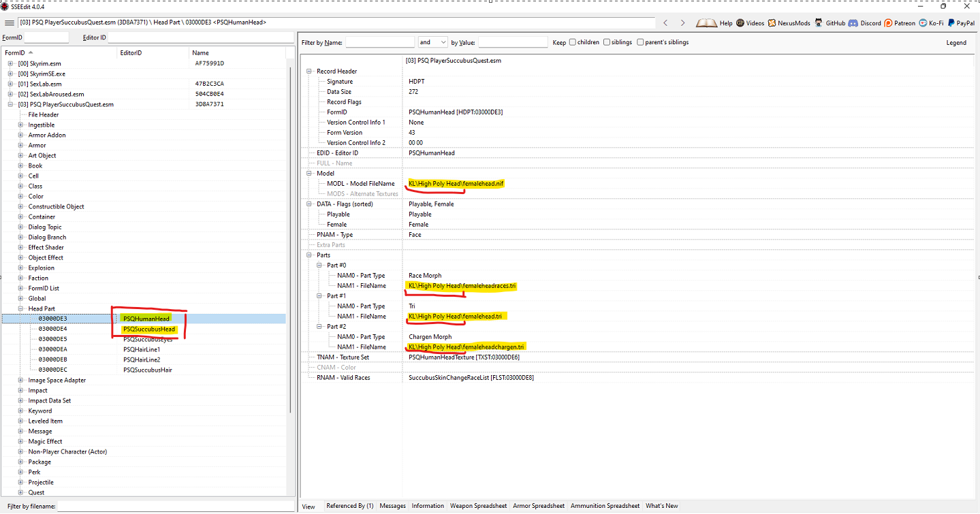This screenshot has width=980, height=514.
Task: Select record 03000DEA PSQHairLine1
Action: 144,349
